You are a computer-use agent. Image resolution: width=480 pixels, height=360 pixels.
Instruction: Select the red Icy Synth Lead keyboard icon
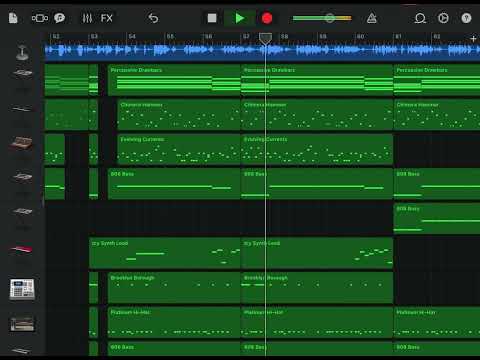22,249
